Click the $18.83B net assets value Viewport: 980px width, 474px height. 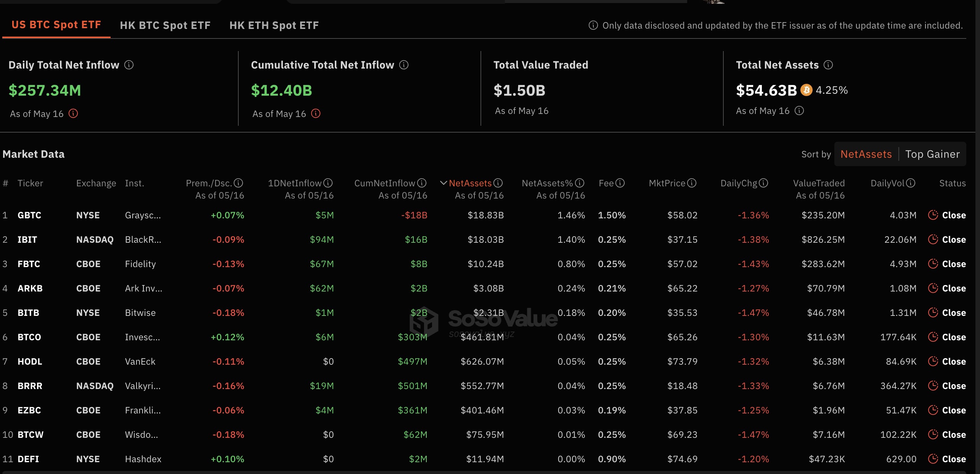(485, 215)
